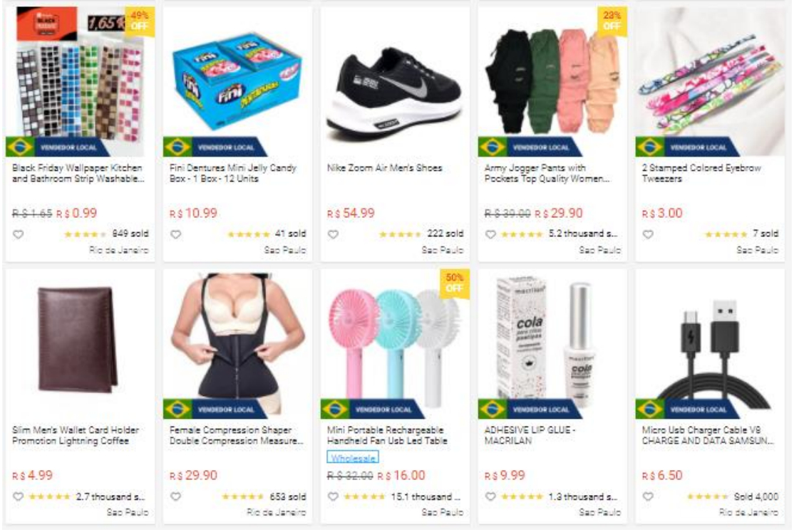Add Army Jogger Pants to favorites heart
This screenshot has height=532, width=794.
490,234
